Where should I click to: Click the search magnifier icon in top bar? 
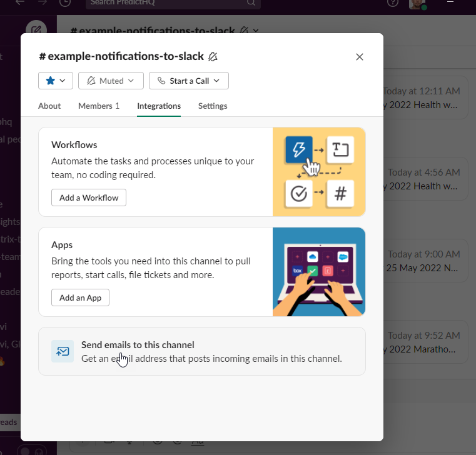[251, 2]
